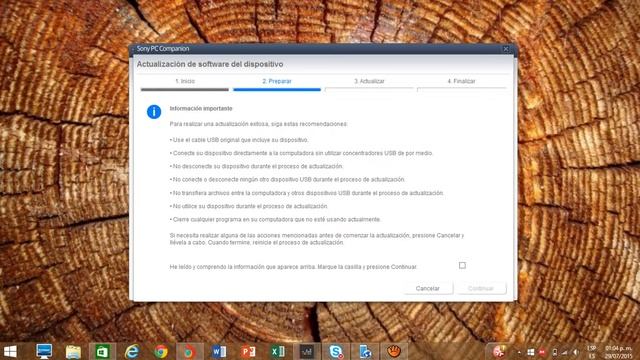Click the Cancelar button
This screenshot has height=360, width=640.
point(428,288)
